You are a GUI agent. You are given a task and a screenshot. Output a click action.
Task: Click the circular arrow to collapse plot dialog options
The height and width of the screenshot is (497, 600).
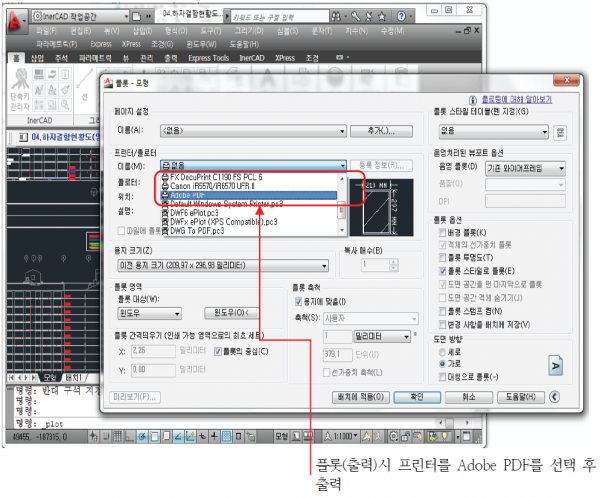(554, 397)
